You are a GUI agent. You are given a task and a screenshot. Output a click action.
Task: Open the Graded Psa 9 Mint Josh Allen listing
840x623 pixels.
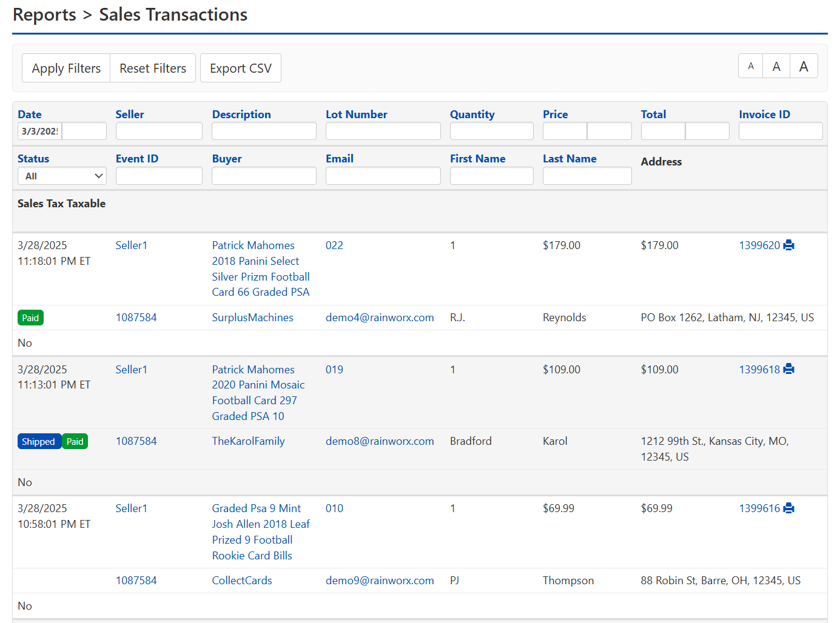(261, 532)
